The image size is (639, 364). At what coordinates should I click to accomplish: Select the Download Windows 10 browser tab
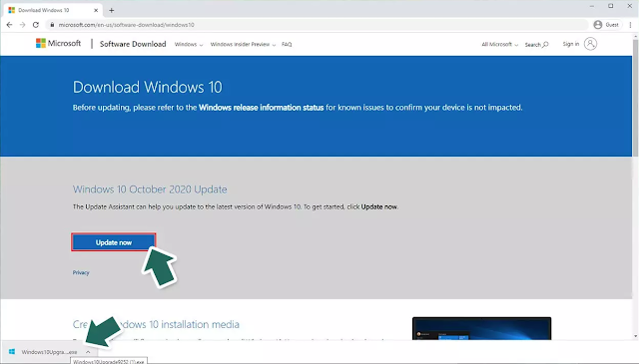pyautogui.click(x=52, y=10)
